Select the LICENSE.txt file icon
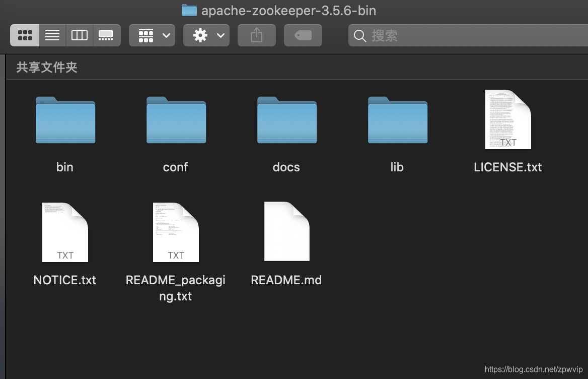This screenshot has width=588, height=379. (x=508, y=119)
